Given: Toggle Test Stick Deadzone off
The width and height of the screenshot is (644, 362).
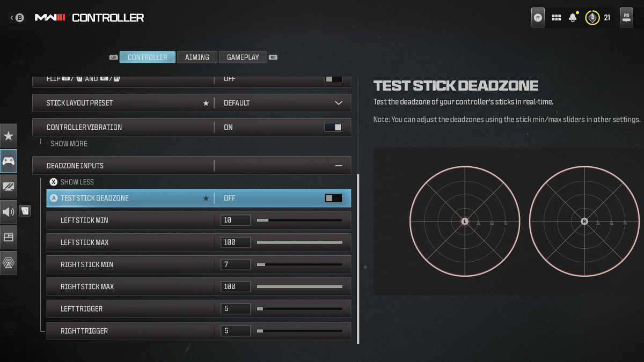Looking at the screenshot, I should pos(333,198).
